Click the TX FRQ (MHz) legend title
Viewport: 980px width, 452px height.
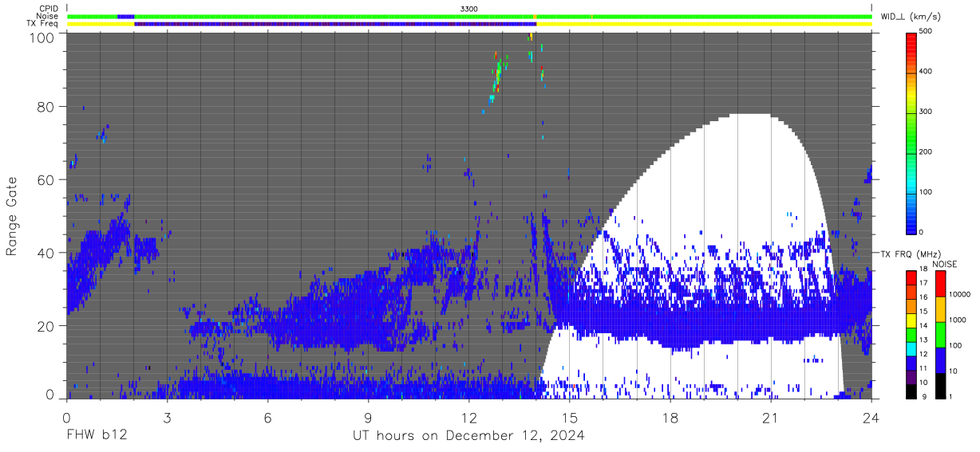click(x=909, y=254)
